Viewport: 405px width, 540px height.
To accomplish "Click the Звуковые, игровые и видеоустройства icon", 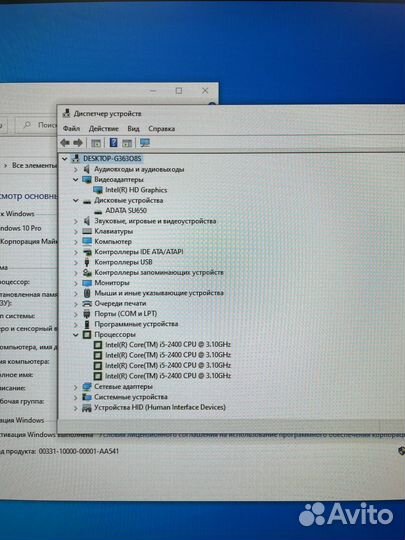I will click(87, 221).
